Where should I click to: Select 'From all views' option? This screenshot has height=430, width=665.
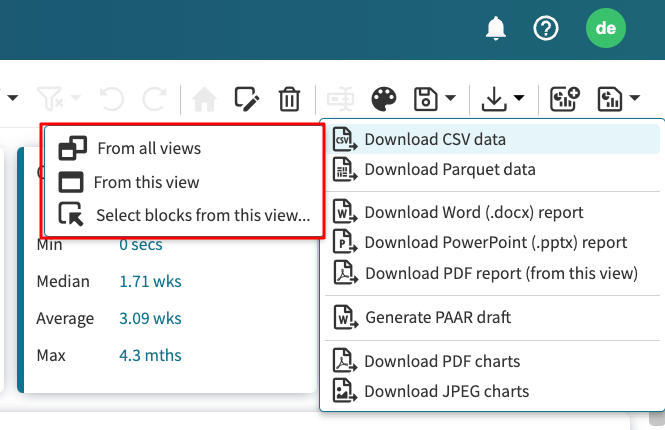[148, 148]
